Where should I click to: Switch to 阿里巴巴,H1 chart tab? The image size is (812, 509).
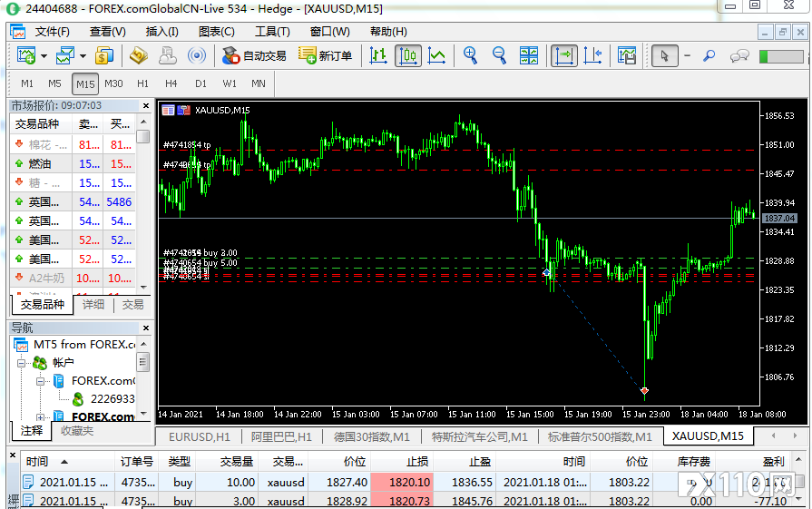click(281, 437)
